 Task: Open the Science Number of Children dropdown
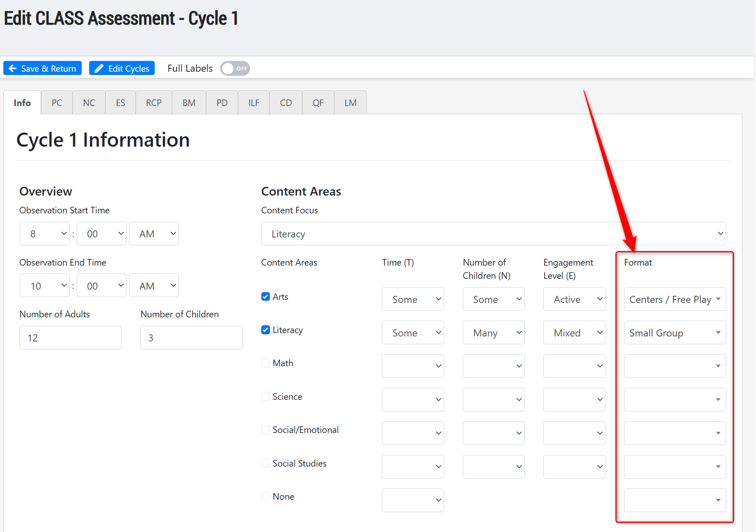(493, 399)
